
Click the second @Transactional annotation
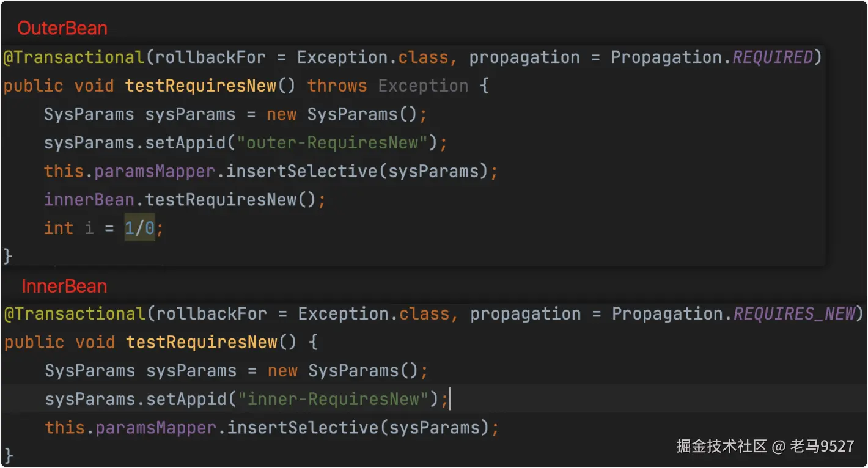point(75,314)
